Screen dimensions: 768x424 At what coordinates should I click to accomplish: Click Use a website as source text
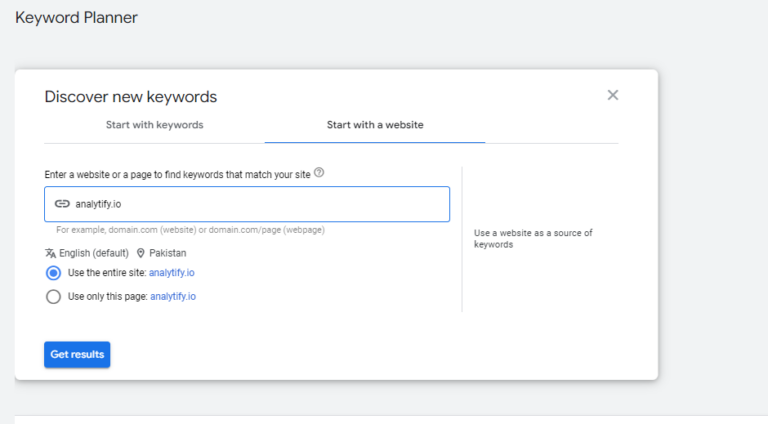pos(533,238)
